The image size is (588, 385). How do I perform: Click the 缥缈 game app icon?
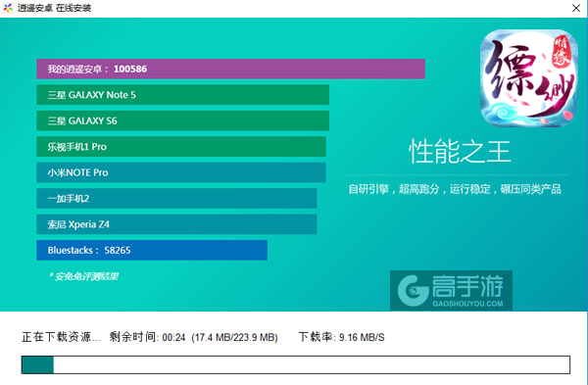(x=529, y=78)
